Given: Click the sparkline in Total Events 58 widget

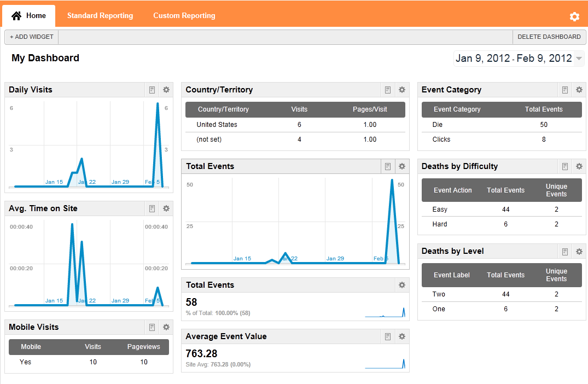Looking at the screenshot, I should [x=385, y=312].
